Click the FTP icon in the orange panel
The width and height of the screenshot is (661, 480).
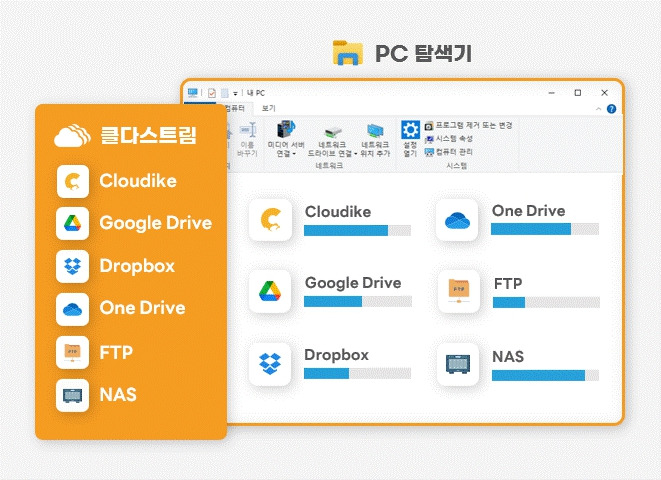point(73,352)
